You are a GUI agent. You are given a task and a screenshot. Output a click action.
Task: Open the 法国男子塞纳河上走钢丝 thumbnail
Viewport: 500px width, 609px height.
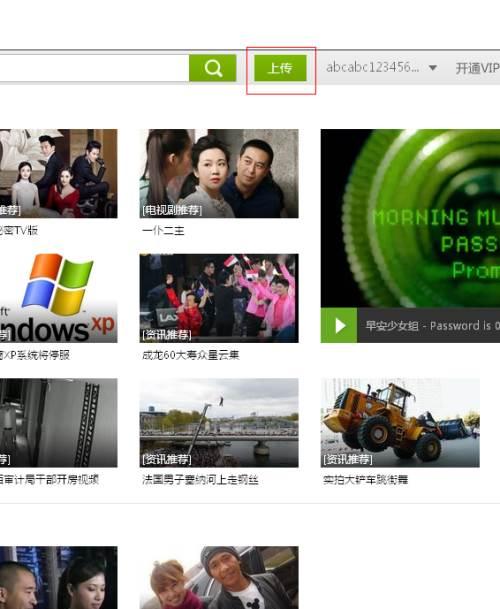coord(219,423)
